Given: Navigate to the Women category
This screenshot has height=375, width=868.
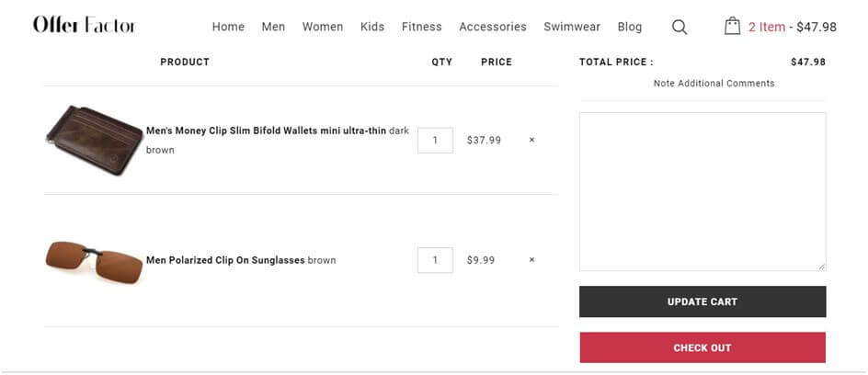Looking at the screenshot, I should coord(323,27).
